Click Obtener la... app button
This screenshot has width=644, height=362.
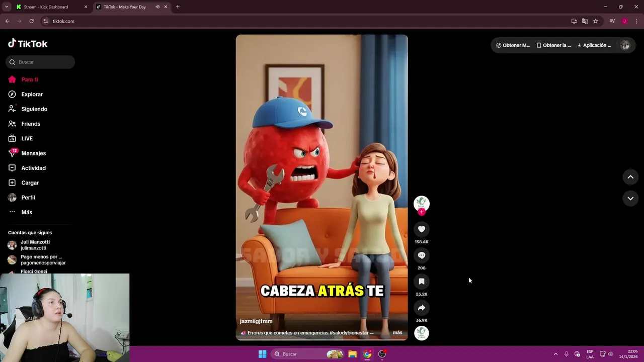point(553,45)
